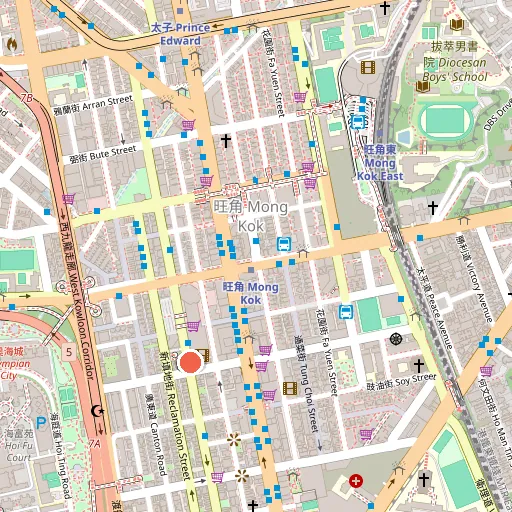Click the church cross above Soy Street label
Image resolution: width=512 pixels, height=512 pixels.
tap(419, 366)
